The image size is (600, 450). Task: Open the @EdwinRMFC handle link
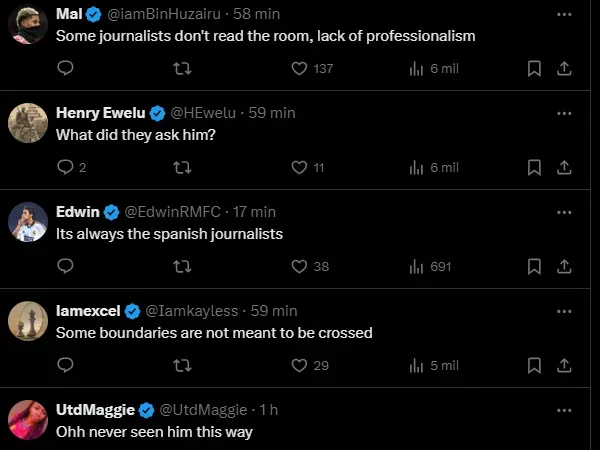pos(172,212)
